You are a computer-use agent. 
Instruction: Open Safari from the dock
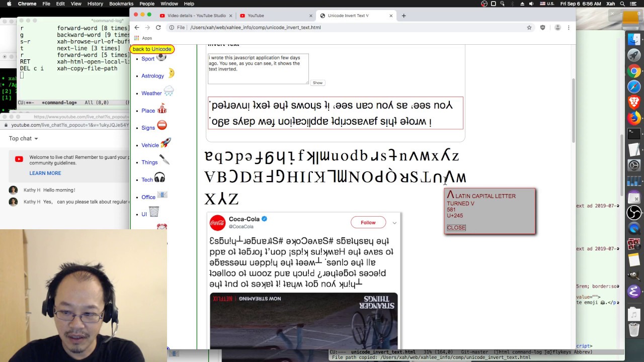(634, 86)
